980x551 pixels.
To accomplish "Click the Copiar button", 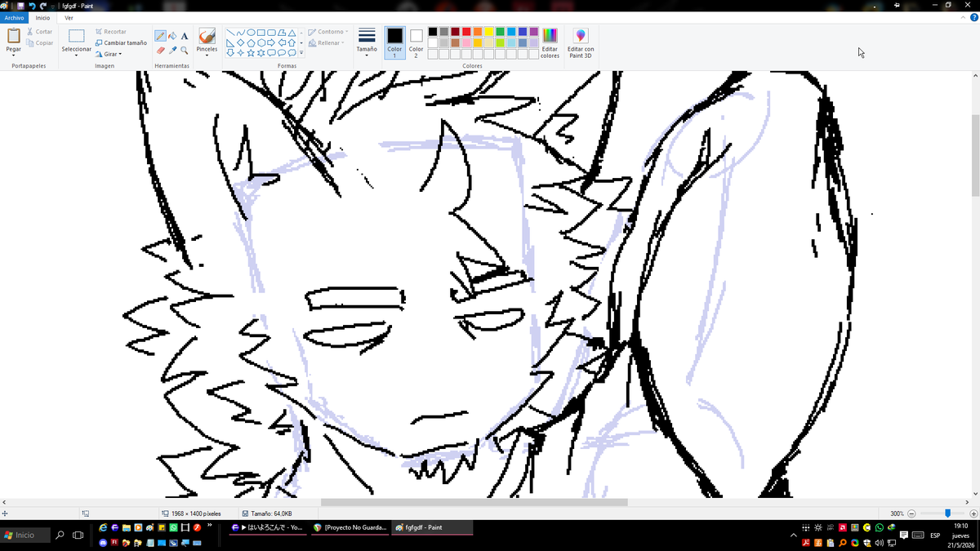I will [39, 43].
